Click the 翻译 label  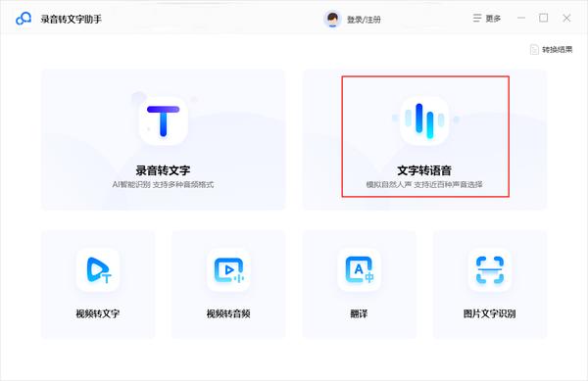359,313
